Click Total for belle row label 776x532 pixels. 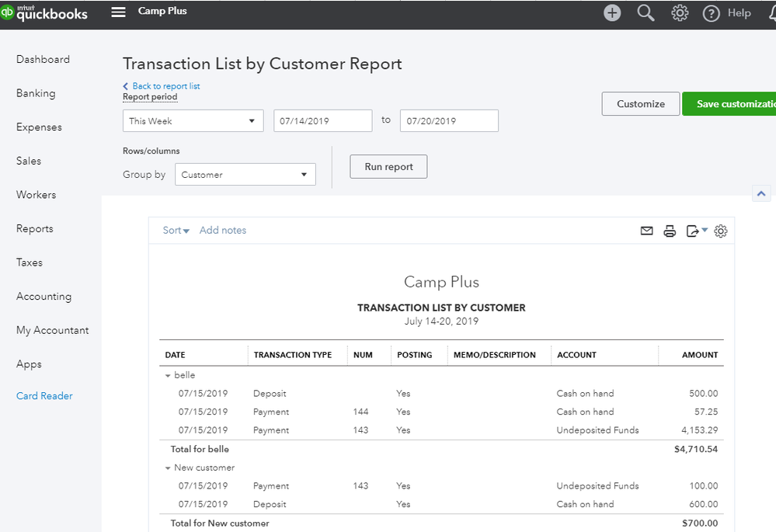(x=200, y=450)
